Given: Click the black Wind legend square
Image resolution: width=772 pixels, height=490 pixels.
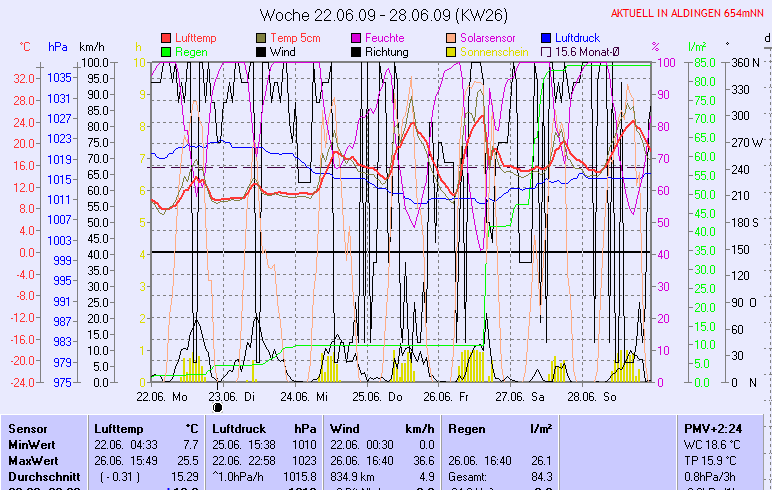Looking at the screenshot, I should coord(262,51).
